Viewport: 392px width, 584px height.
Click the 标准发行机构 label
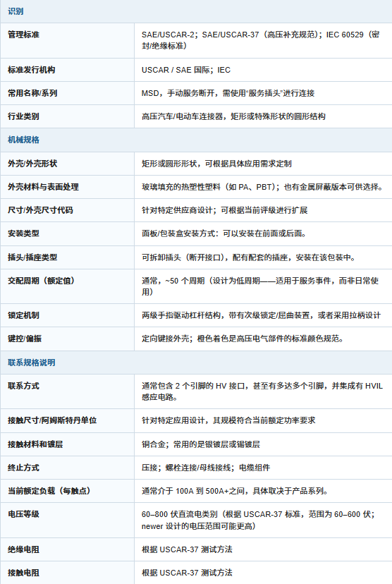click(31, 70)
